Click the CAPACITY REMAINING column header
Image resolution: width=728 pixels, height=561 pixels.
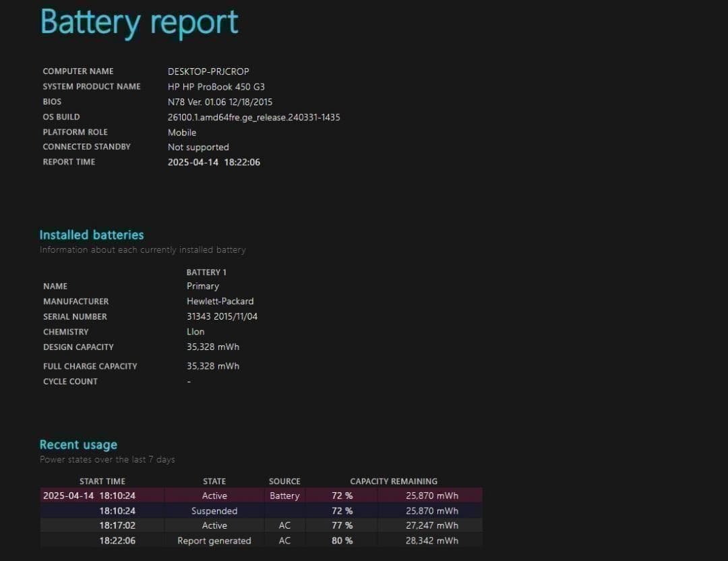(x=394, y=481)
